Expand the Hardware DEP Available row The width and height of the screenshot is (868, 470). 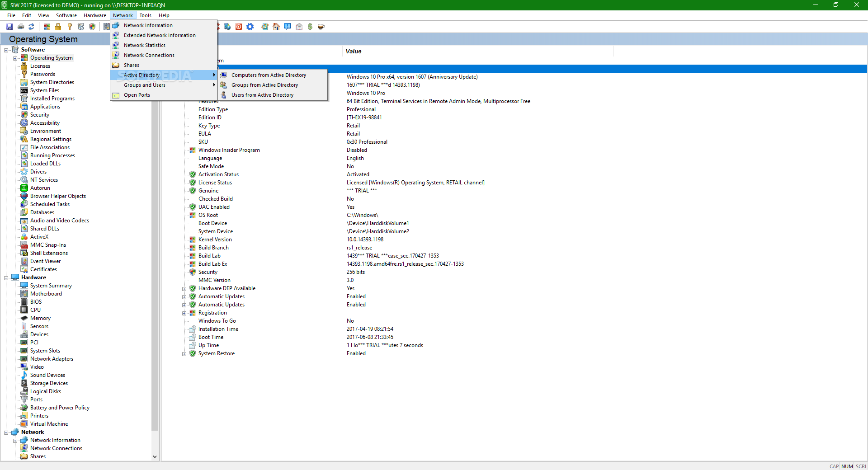[x=184, y=289]
